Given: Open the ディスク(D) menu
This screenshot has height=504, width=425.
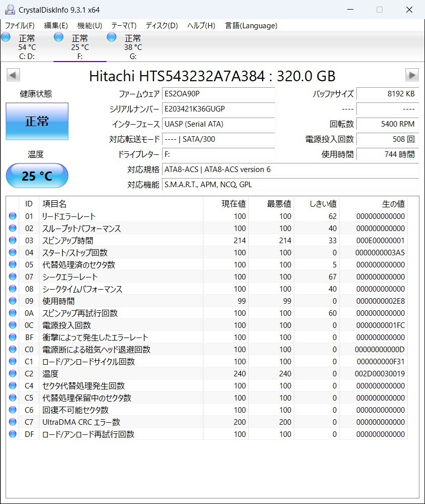Looking at the screenshot, I should coord(162,25).
